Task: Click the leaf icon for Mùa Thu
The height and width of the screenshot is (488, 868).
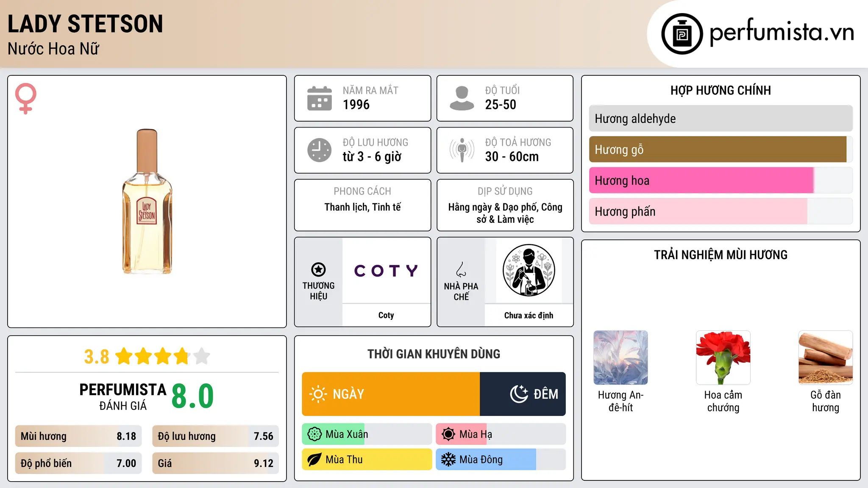Action: (314, 460)
